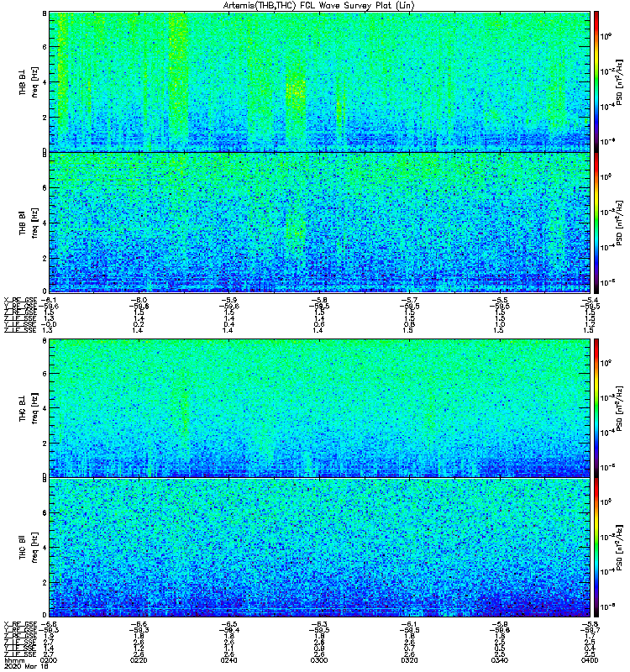Click "X_RE_GSE" row label under THB panels
630x672 pixels.
(x=20, y=300)
